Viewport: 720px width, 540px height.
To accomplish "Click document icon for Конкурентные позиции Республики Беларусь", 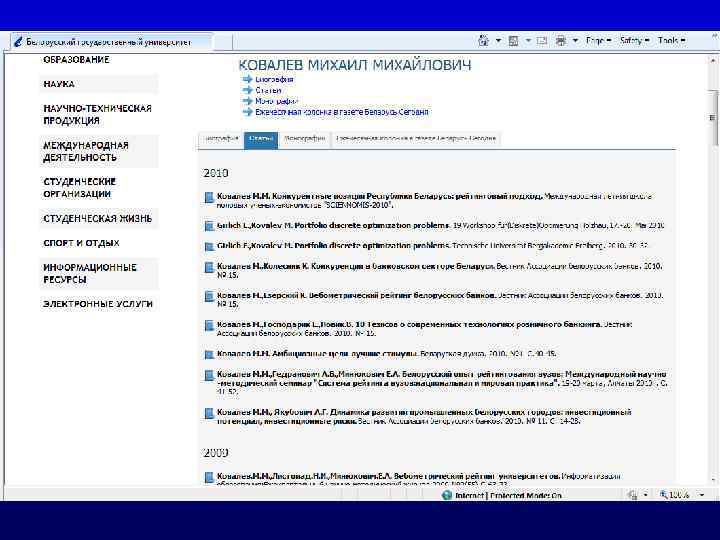I will 209,197.
